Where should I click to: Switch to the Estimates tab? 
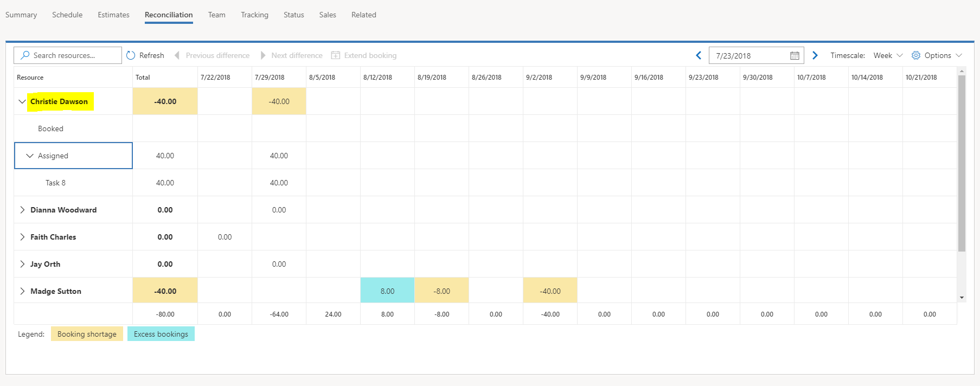(113, 15)
